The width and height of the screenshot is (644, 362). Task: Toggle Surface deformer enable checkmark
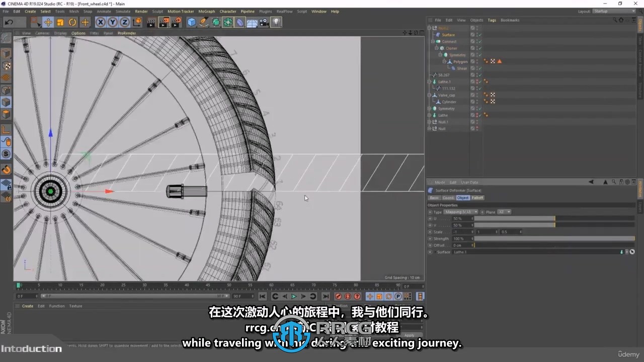[480, 35]
